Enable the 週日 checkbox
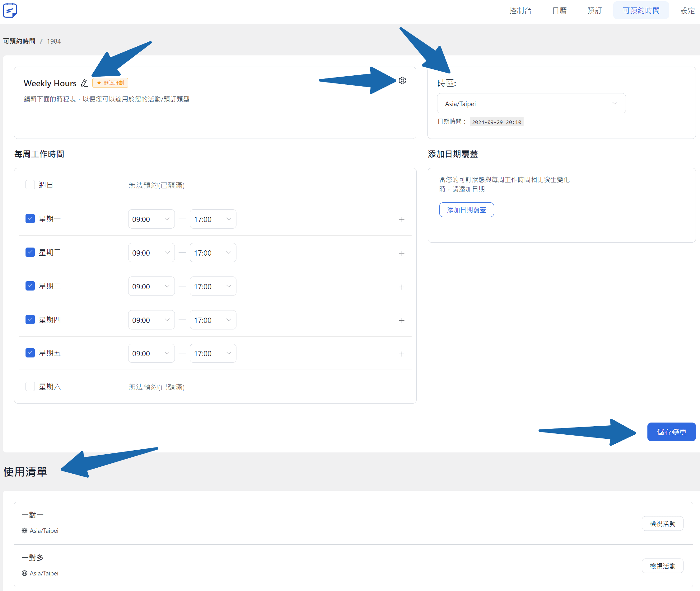700x591 pixels. click(x=30, y=185)
